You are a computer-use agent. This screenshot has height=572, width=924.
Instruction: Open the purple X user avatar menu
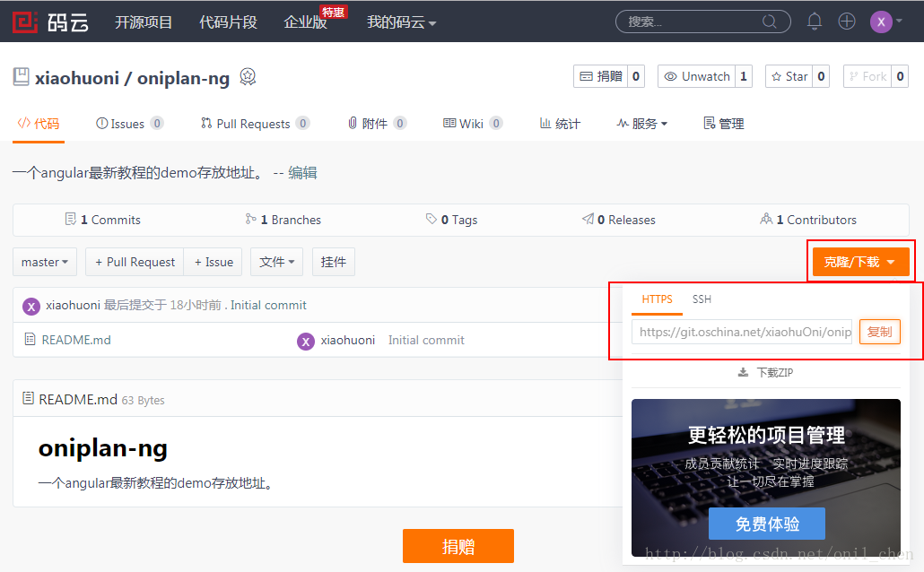tap(881, 22)
